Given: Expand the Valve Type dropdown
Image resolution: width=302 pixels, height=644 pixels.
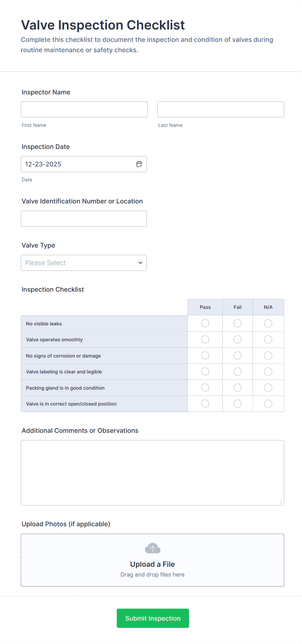Looking at the screenshot, I should (x=84, y=263).
